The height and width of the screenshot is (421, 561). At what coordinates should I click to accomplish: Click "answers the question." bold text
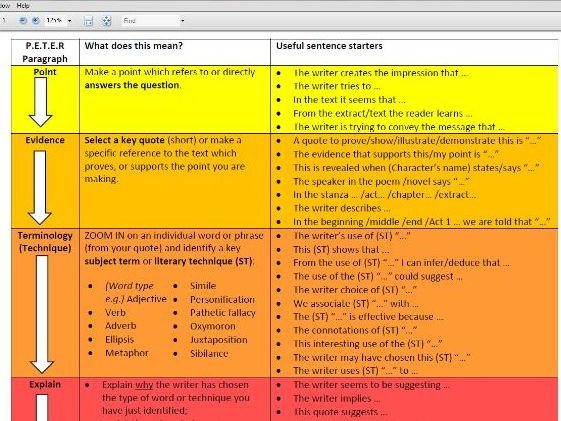[133, 85]
